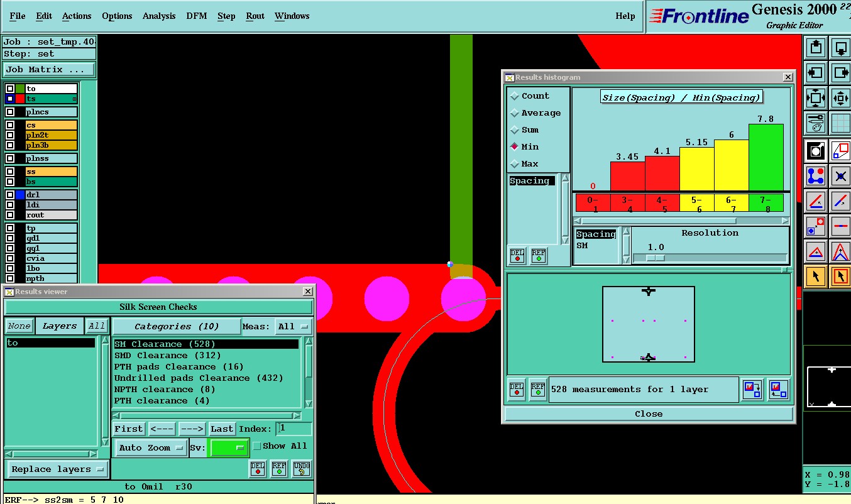The width and height of the screenshot is (851, 504).
Task: Select the arrow pointer with red frame tool
Action: pyautogui.click(x=841, y=277)
